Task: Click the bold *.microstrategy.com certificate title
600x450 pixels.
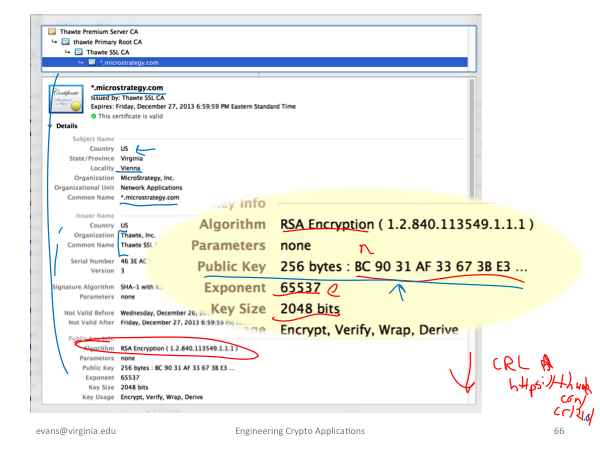Action: pyautogui.click(x=127, y=88)
